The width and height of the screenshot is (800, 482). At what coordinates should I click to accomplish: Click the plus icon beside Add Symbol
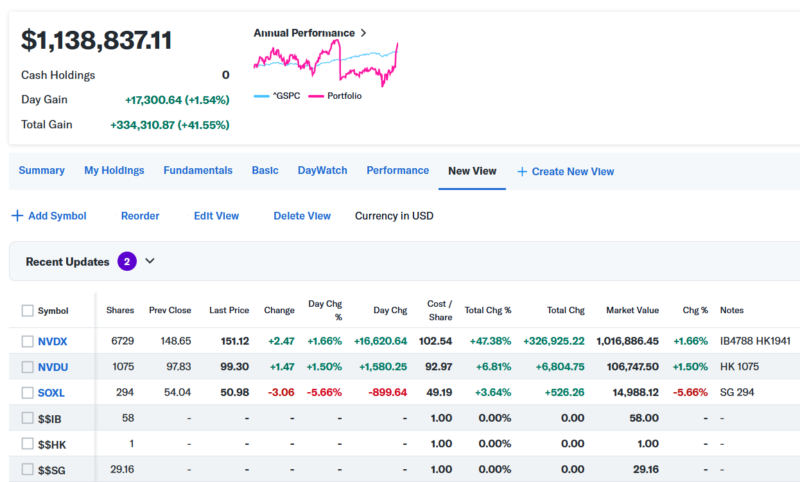coord(17,216)
